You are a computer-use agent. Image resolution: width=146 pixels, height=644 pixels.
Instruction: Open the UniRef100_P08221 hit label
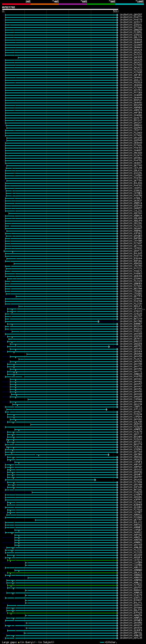click(x=131, y=331)
